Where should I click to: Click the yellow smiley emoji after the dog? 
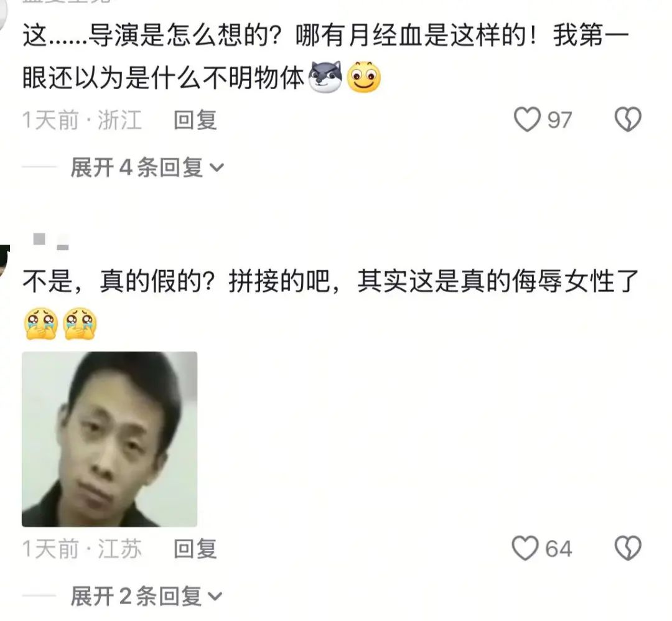point(363,78)
